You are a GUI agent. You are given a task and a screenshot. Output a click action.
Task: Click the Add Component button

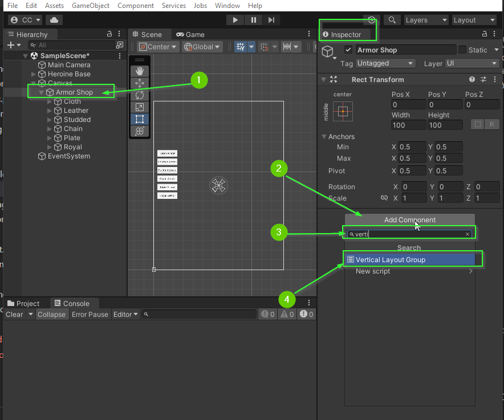[x=409, y=219]
